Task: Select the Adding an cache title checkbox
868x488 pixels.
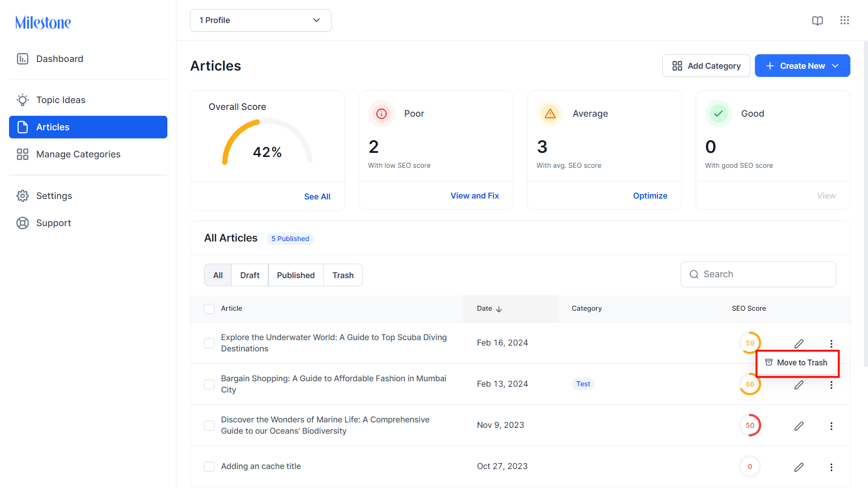Action: coord(209,467)
